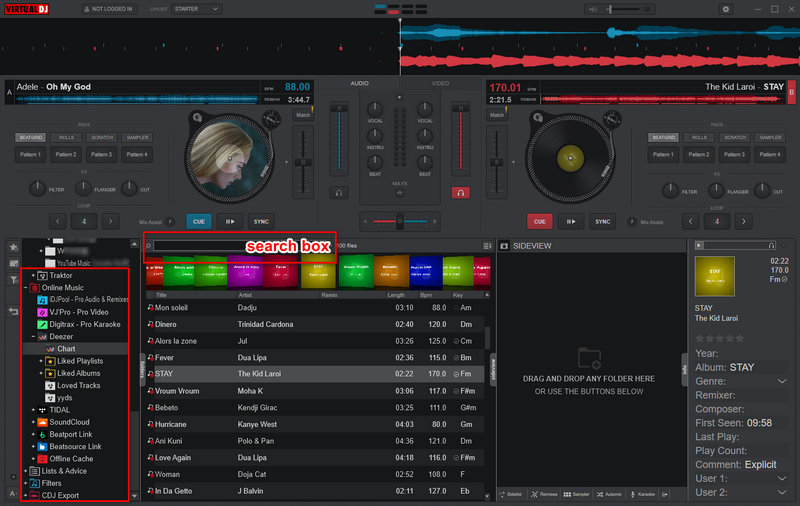This screenshot has width=800, height=506.
Task: Open Digitrax Pro Karaoke source
Action: pos(85,324)
